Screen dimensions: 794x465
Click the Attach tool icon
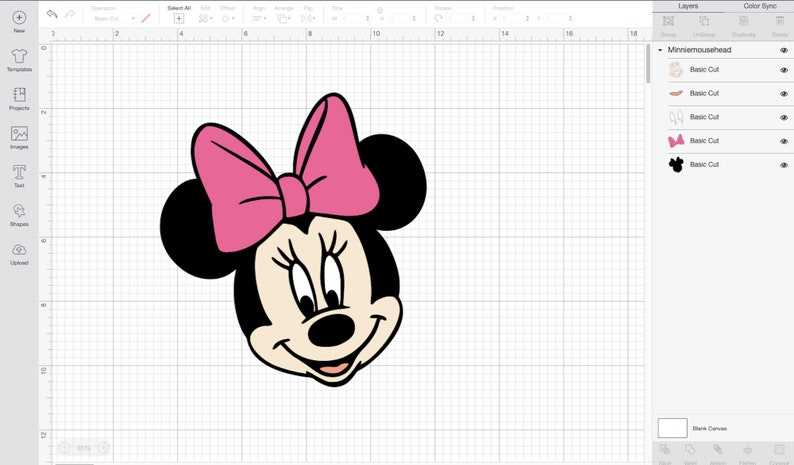718,450
